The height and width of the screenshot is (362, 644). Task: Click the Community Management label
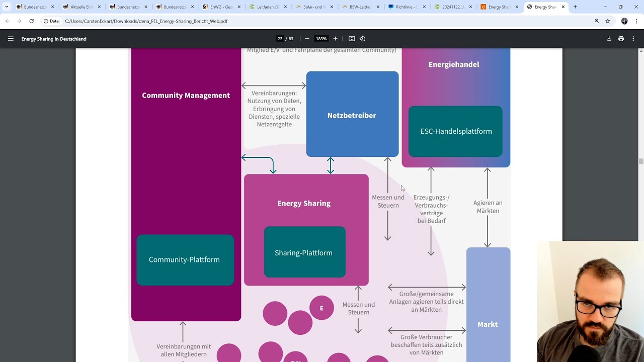[186, 95]
